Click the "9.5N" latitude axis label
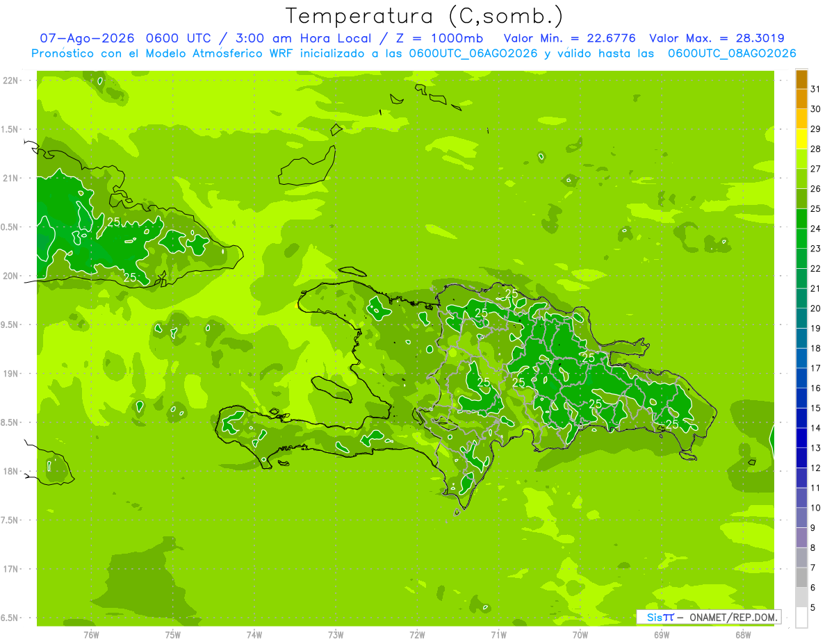Image resolution: width=834 pixels, height=644 pixels. pyautogui.click(x=9, y=324)
